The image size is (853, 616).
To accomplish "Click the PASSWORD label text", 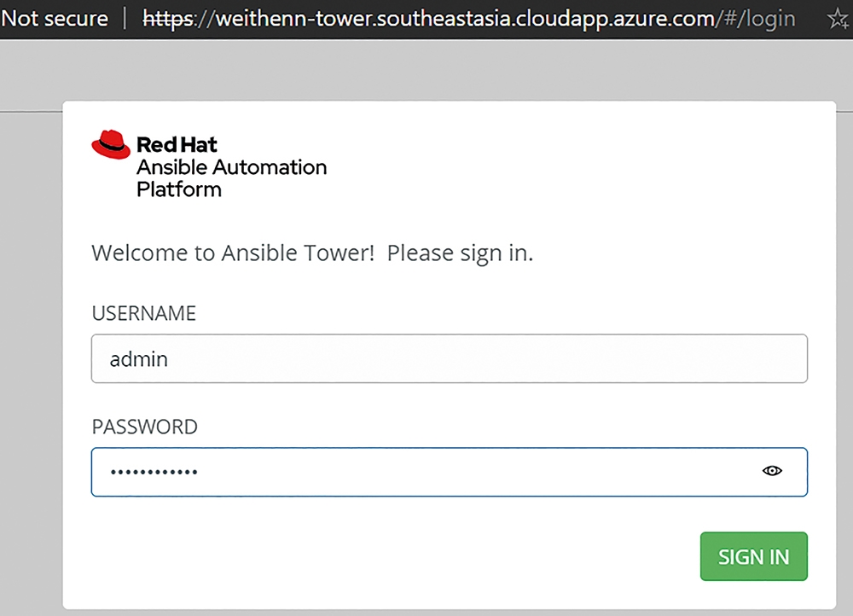I will [145, 427].
